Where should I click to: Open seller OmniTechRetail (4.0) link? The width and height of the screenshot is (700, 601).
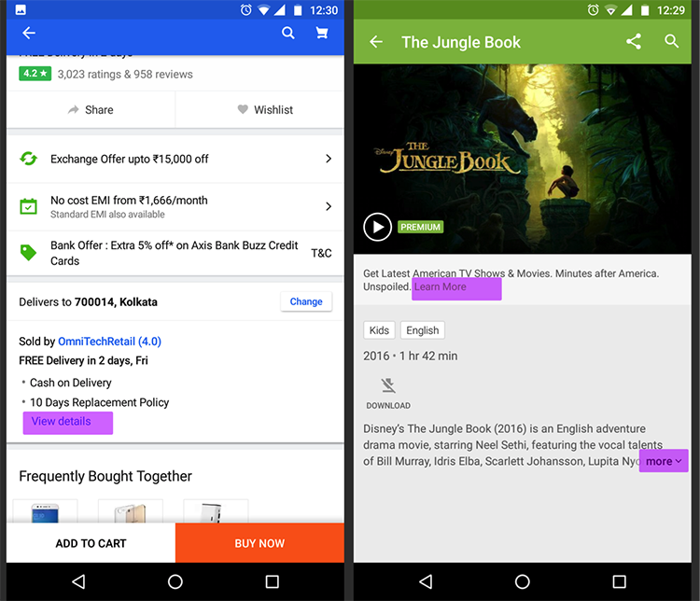pyautogui.click(x=109, y=342)
